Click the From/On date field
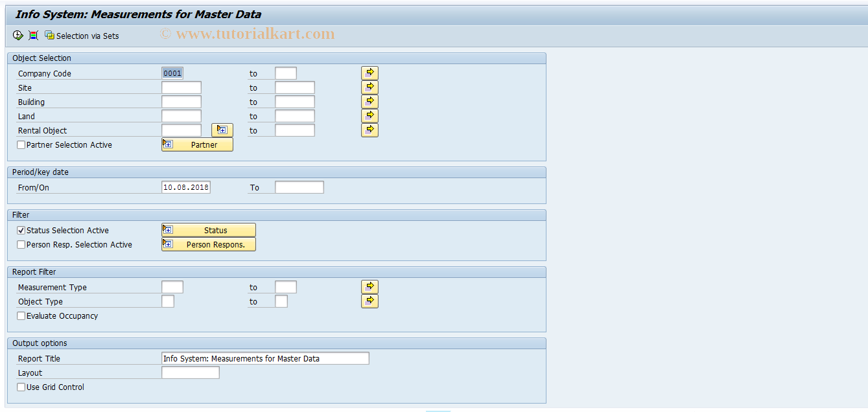 186,187
